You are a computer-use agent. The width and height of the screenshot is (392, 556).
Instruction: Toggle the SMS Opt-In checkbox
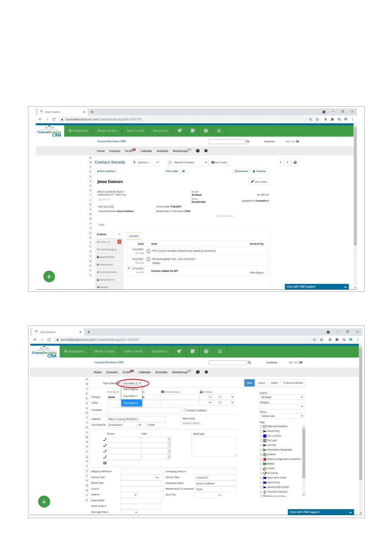(112, 206)
